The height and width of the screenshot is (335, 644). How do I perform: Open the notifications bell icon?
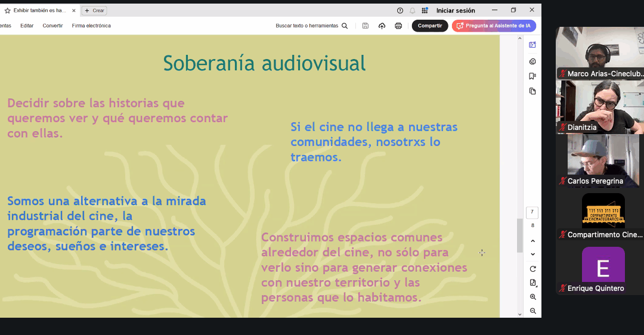coord(413,11)
